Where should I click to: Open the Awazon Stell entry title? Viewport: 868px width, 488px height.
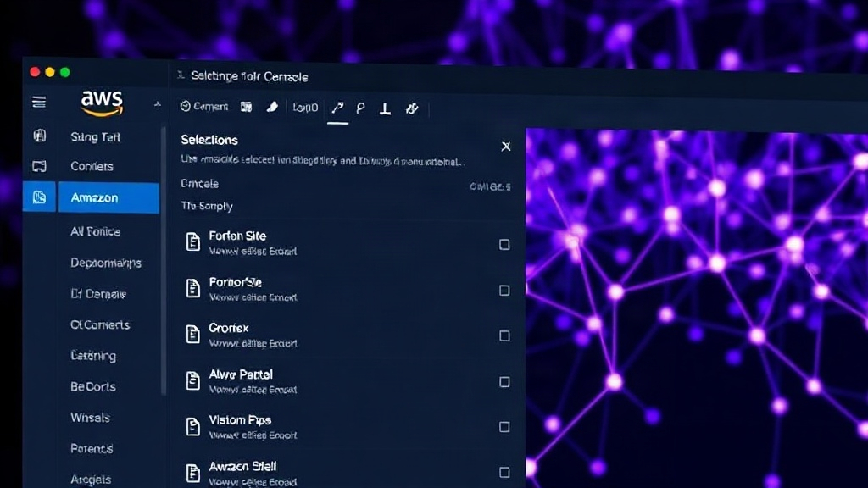click(242, 467)
